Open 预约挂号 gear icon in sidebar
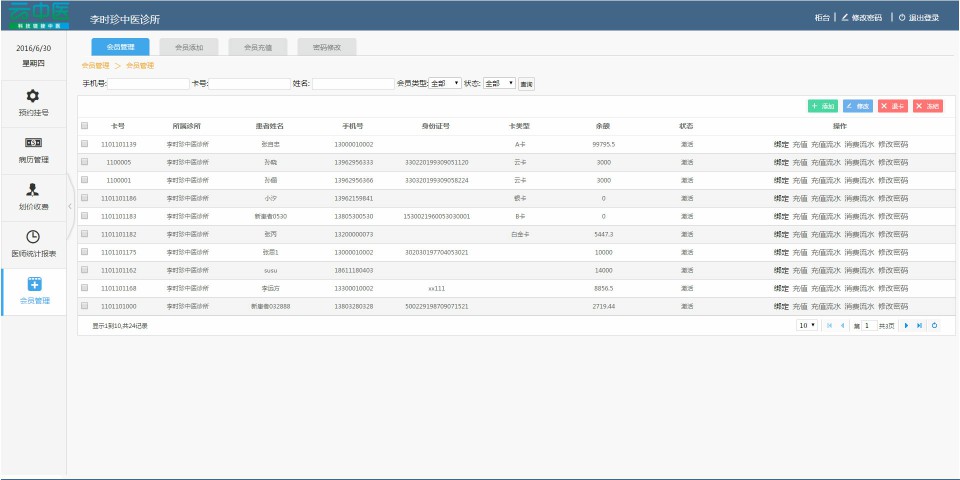This screenshot has width=960, height=480. pos(33,96)
